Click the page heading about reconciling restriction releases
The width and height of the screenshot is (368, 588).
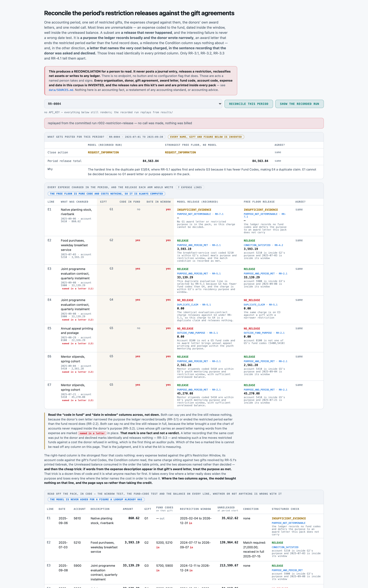139,13
